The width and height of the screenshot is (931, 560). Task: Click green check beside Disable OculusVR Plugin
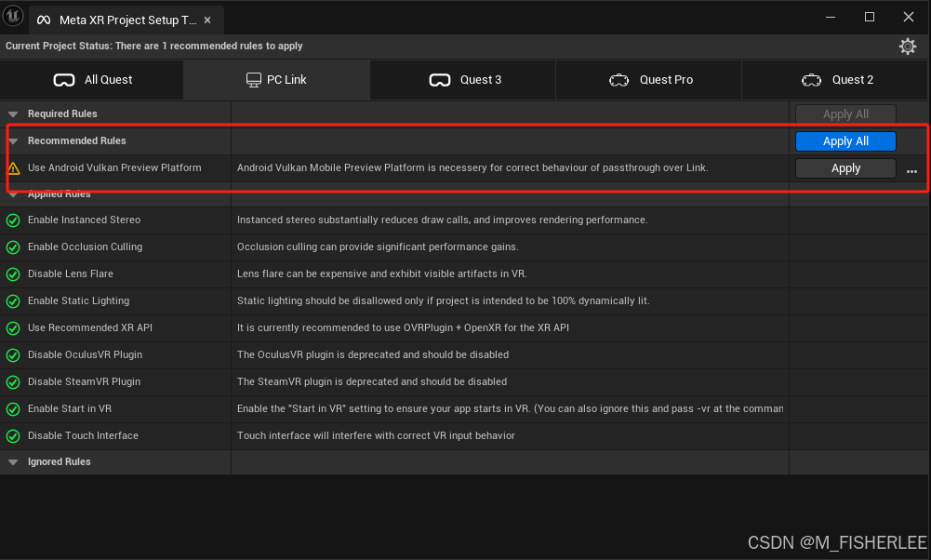coord(13,355)
